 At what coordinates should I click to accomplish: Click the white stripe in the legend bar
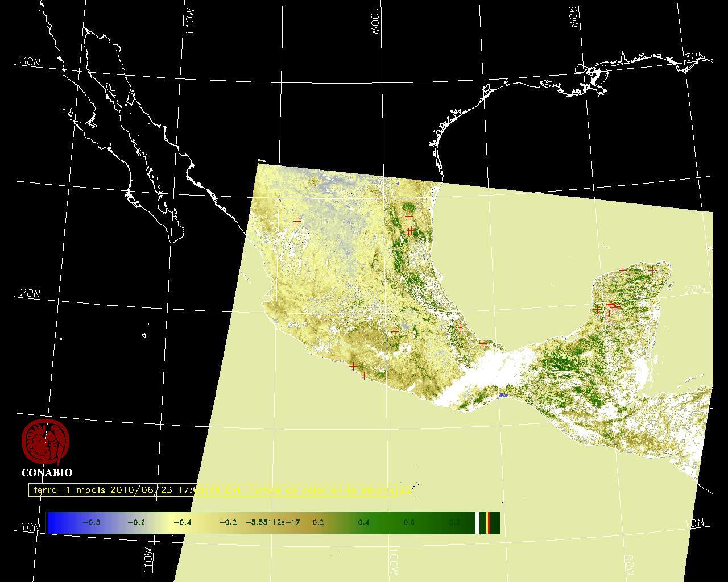[477, 523]
